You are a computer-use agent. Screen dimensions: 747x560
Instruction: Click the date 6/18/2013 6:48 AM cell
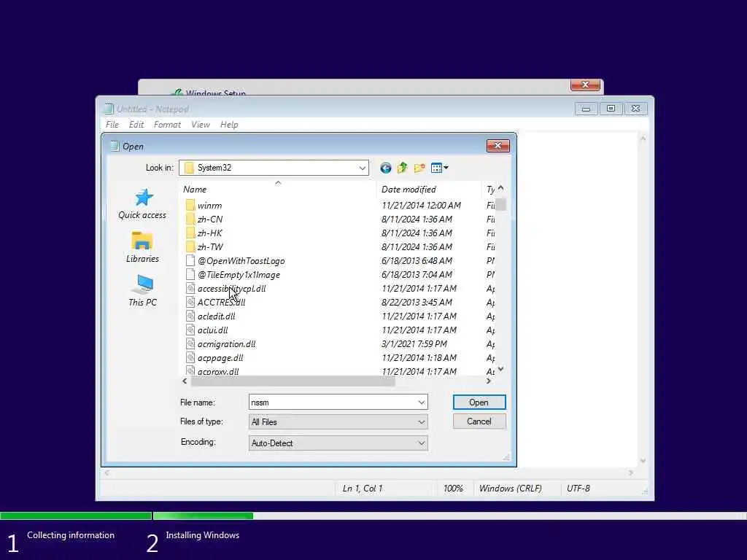click(x=417, y=260)
